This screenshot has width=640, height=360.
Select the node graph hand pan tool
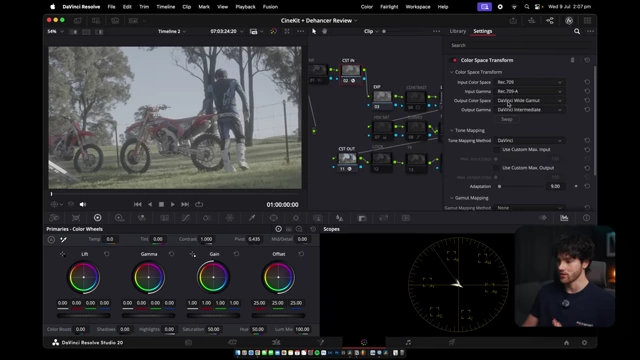tap(324, 31)
